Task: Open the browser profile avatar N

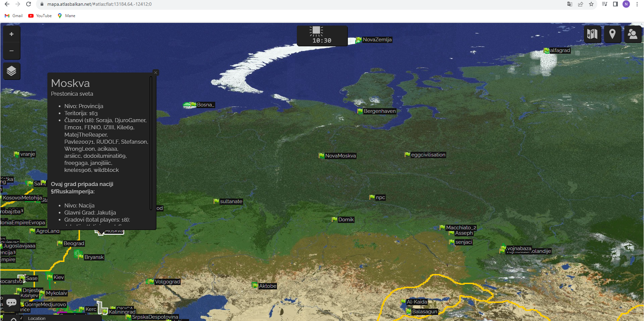Action: tap(626, 4)
